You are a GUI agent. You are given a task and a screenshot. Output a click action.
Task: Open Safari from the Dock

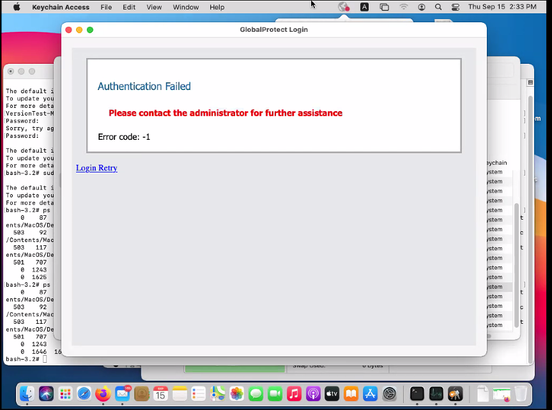pyautogui.click(x=84, y=394)
